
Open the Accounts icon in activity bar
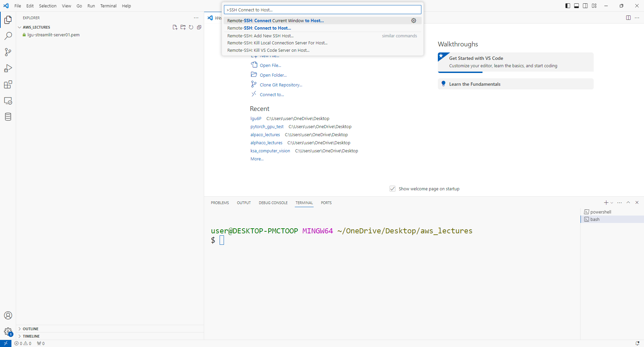8,315
